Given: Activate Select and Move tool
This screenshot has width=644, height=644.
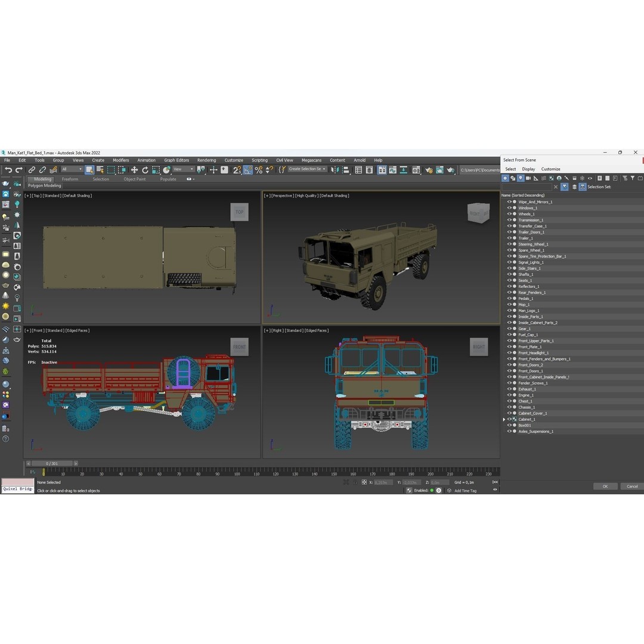Looking at the screenshot, I should (x=134, y=170).
